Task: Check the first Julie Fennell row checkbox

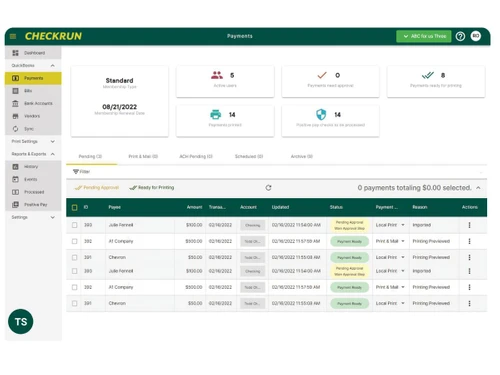Action: click(75, 225)
